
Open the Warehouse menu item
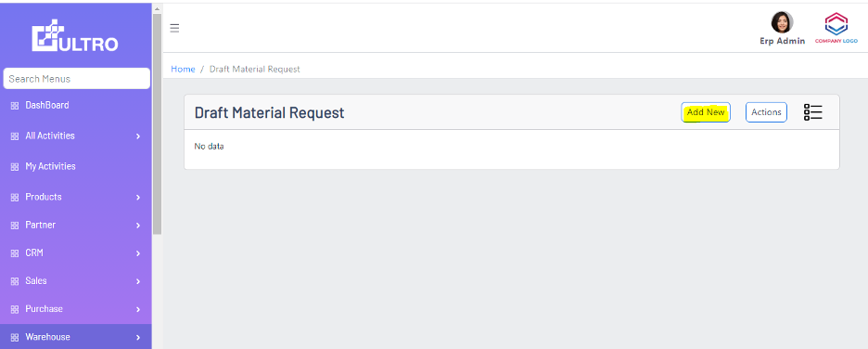coord(76,337)
